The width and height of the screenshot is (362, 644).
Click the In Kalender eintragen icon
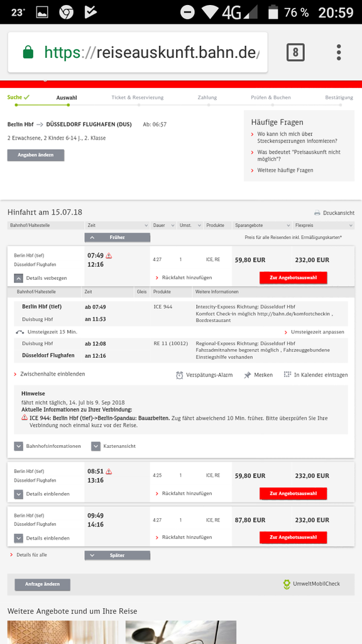coord(288,375)
